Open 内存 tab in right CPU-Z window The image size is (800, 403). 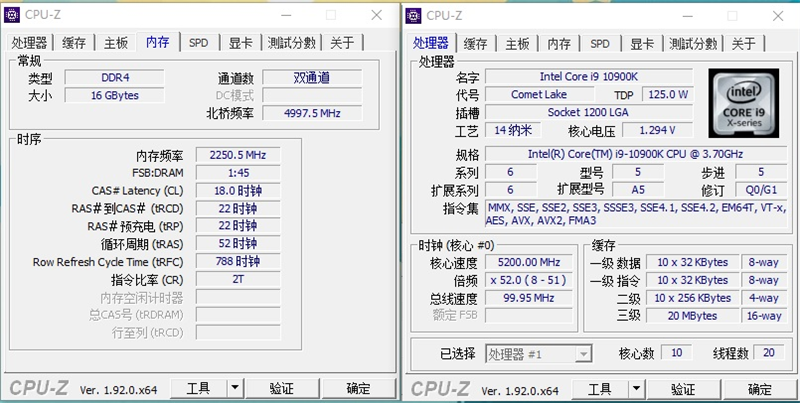pos(559,43)
